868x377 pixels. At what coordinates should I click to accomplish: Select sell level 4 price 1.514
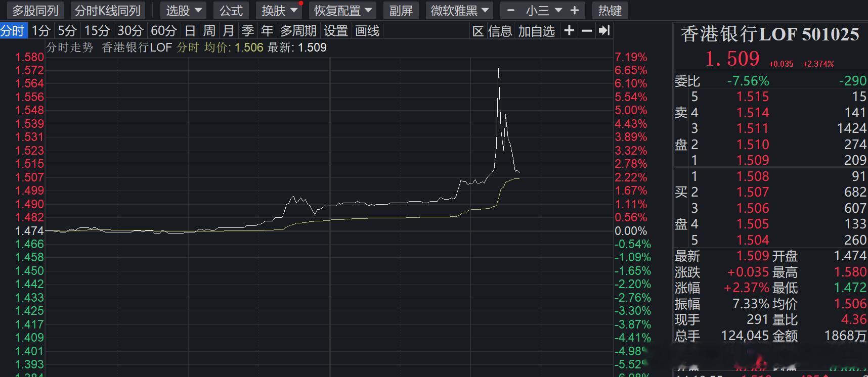click(752, 113)
